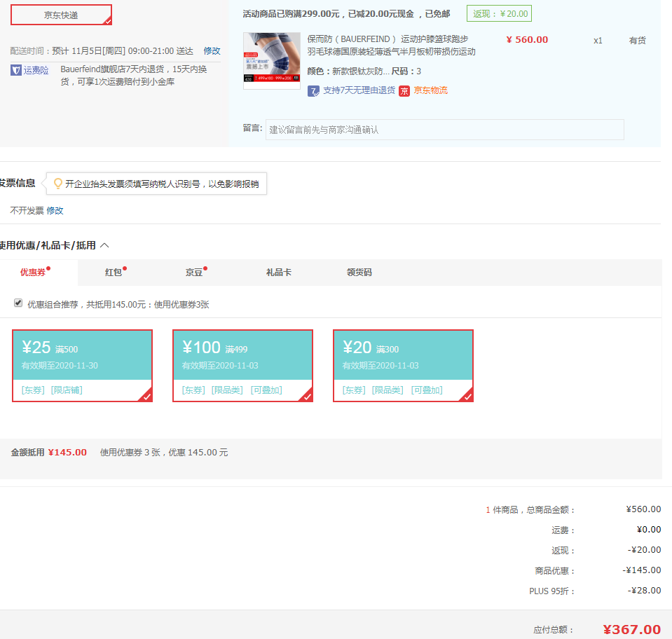Toggle the 优惠组合推荐 checkbox
Screen dimensions: 672x639
pos(18,303)
